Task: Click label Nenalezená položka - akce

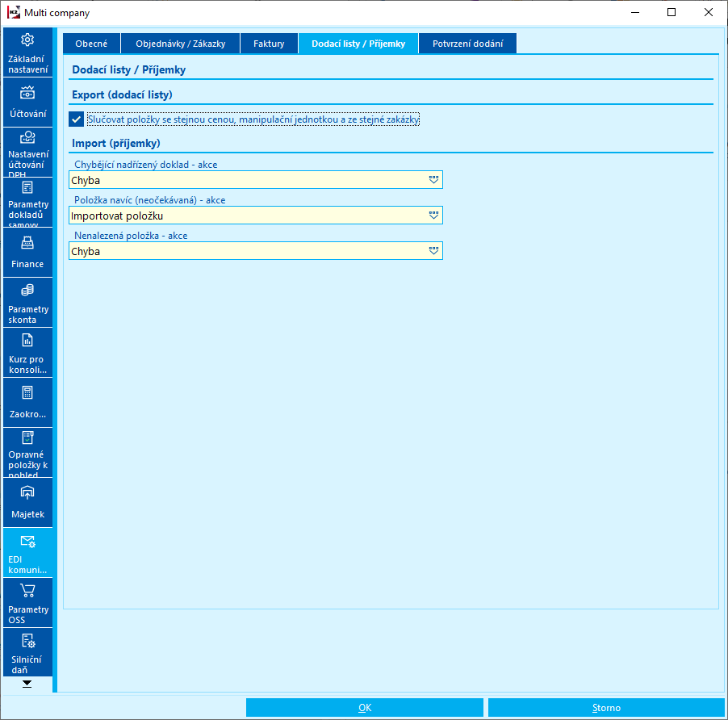Action: (131, 236)
